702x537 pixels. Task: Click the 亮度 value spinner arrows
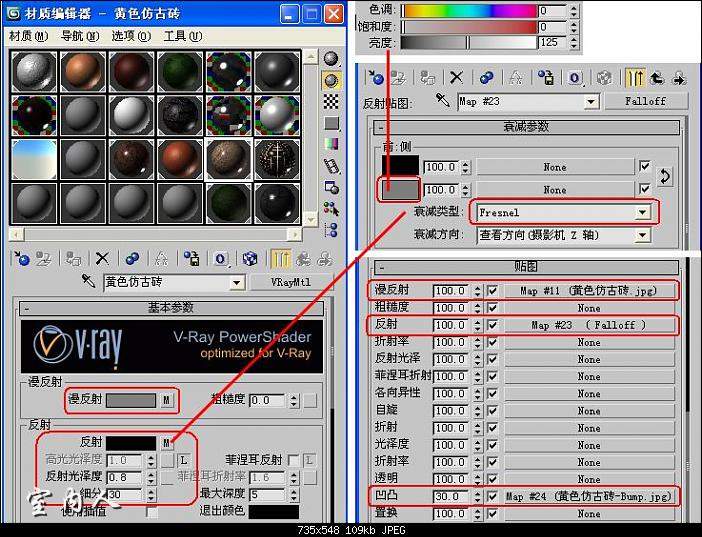(x=574, y=43)
